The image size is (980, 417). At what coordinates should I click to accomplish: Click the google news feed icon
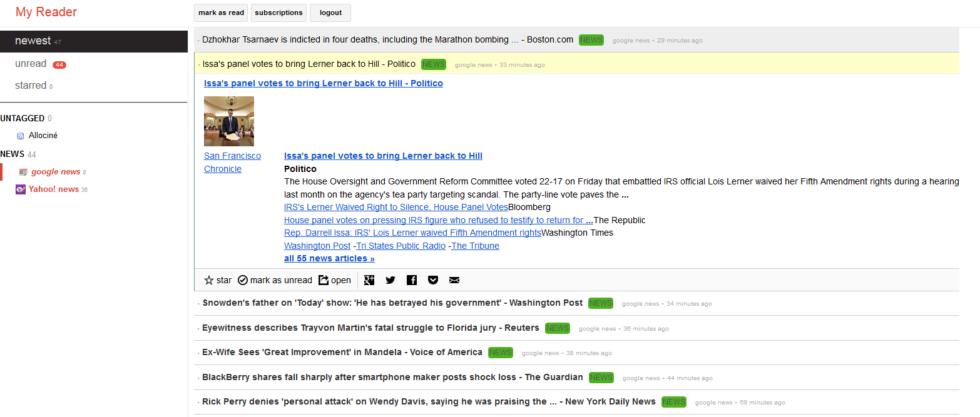pyautogui.click(x=23, y=172)
